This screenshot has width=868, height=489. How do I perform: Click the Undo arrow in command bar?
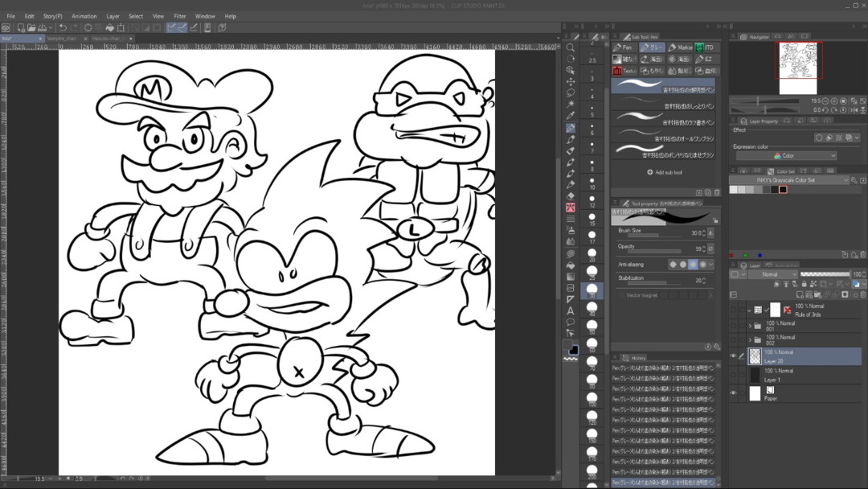pyautogui.click(x=63, y=27)
